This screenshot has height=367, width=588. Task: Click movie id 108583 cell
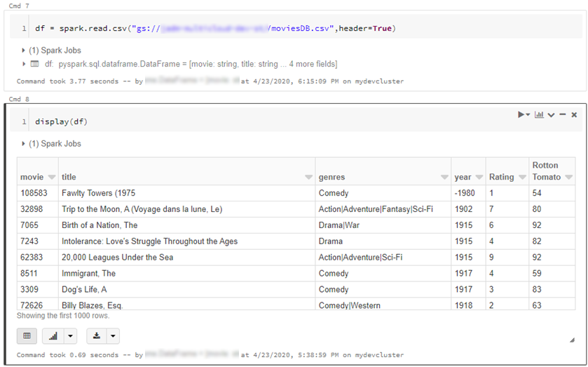tap(38, 193)
